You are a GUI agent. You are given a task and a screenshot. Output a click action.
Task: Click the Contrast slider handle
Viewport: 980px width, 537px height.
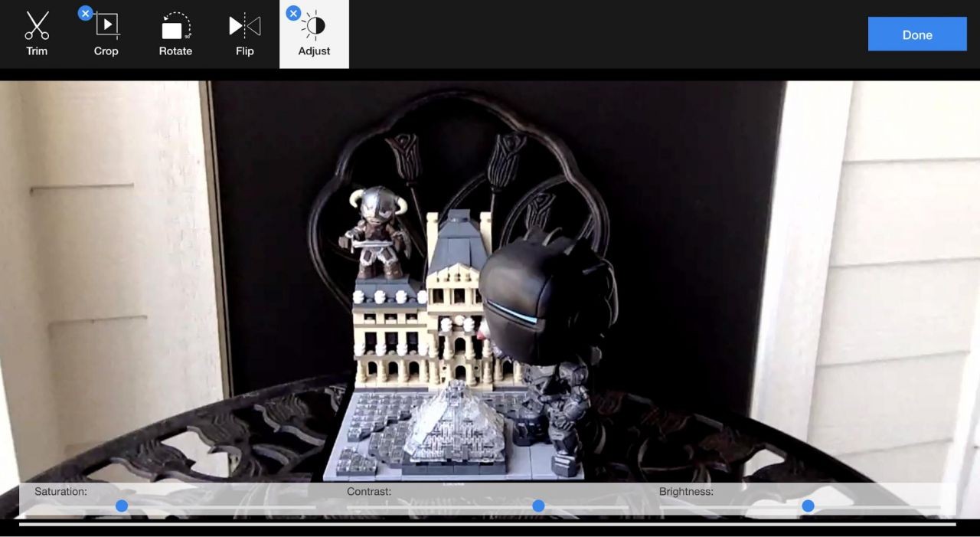pyautogui.click(x=538, y=506)
